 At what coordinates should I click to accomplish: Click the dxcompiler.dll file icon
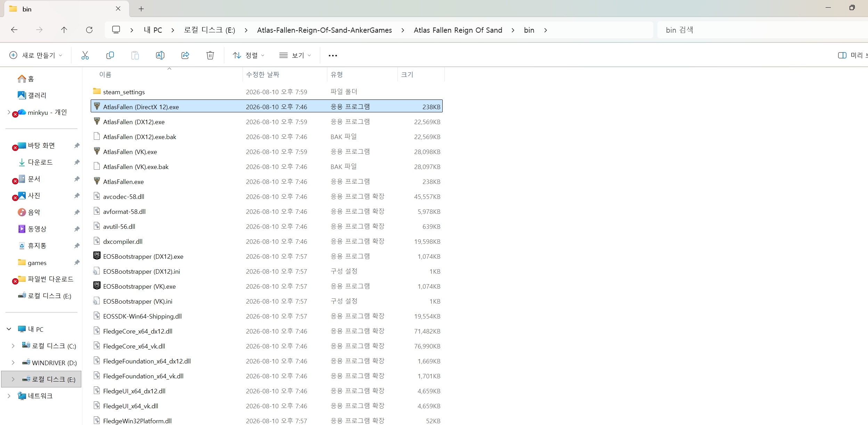coord(97,241)
